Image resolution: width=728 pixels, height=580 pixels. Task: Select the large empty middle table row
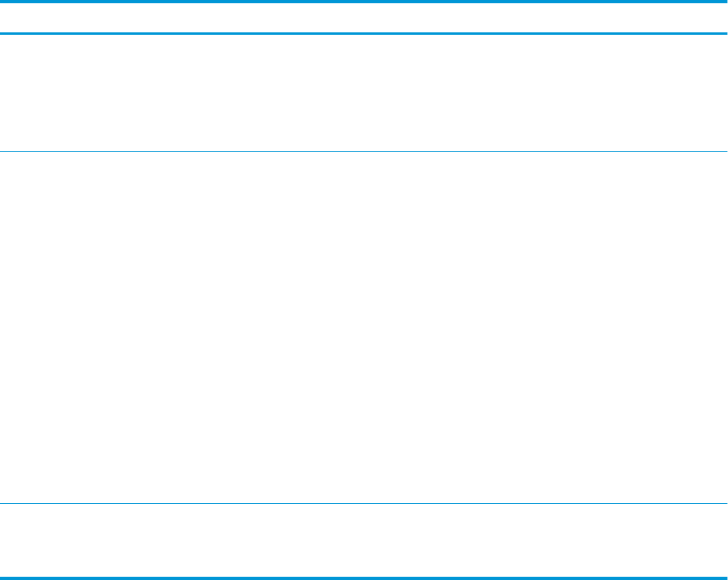tap(364, 328)
